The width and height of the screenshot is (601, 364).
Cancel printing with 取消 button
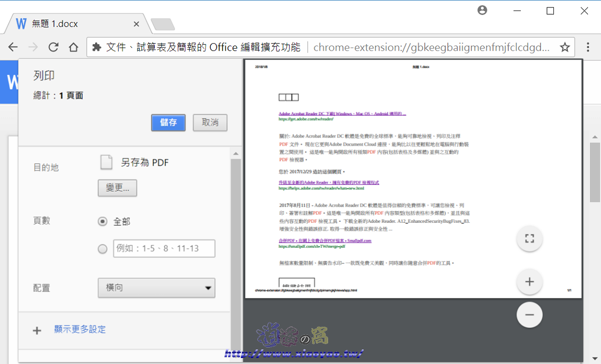point(210,123)
